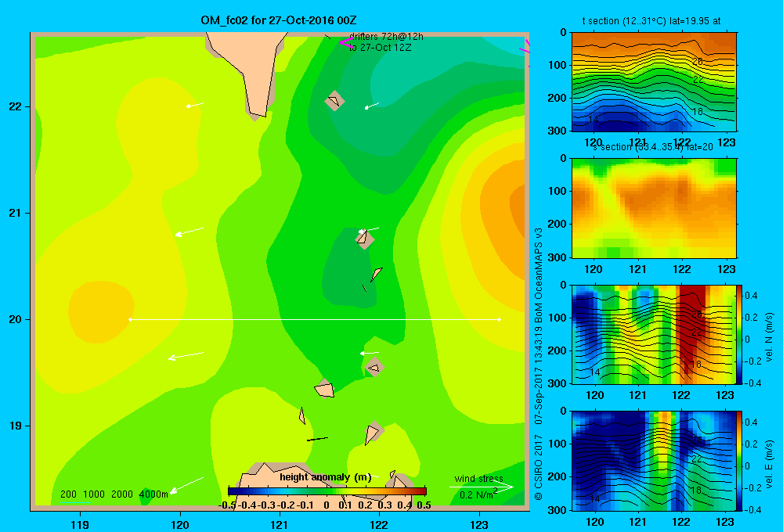Click the 't section (12..31°C) lat=19.95' title

(x=651, y=21)
